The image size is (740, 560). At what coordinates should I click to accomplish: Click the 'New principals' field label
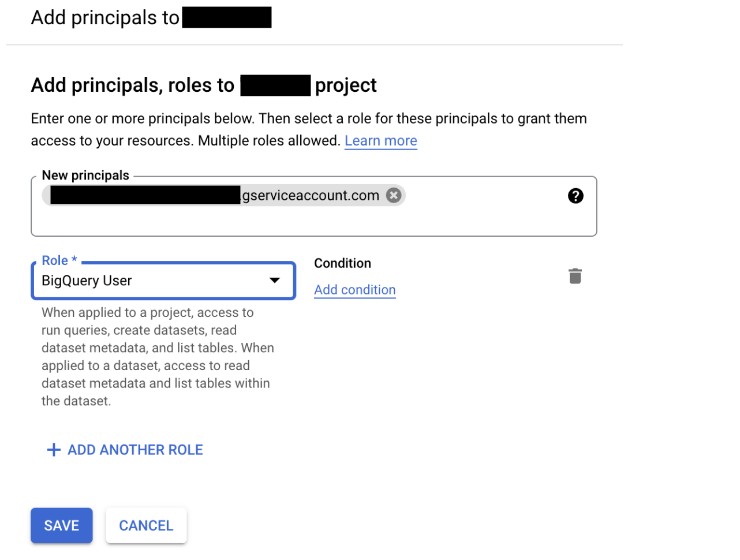pyautogui.click(x=85, y=176)
